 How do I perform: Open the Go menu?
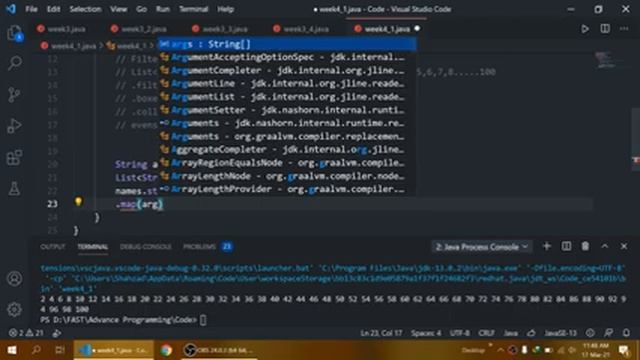tap(141, 9)
